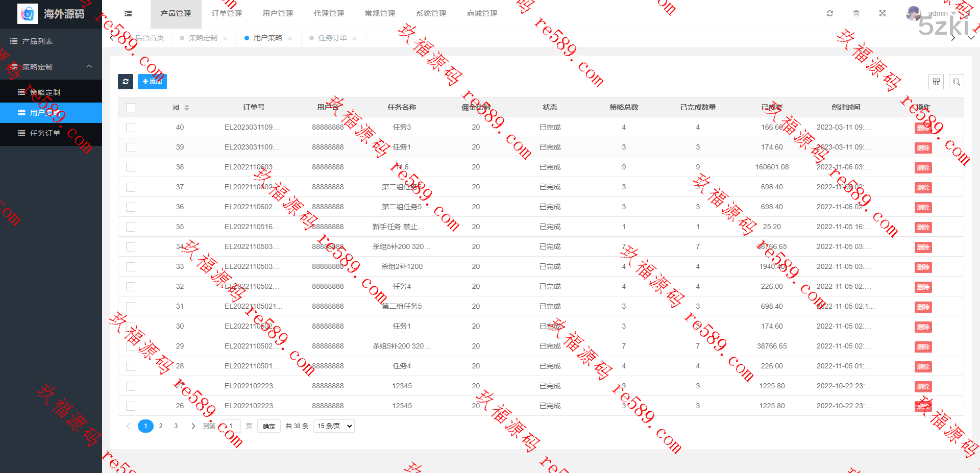Image resolution: width=980 pixels, height=473 pixels.
Task: Delete the row with id 32
Action: pyautogui.click(x=923, y=287)
